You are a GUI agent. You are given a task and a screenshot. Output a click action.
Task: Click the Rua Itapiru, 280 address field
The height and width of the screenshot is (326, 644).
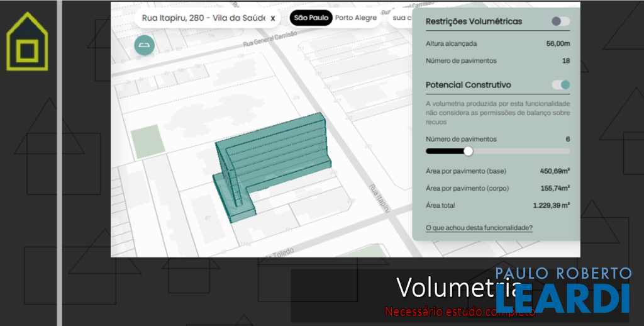click(207, 18)
